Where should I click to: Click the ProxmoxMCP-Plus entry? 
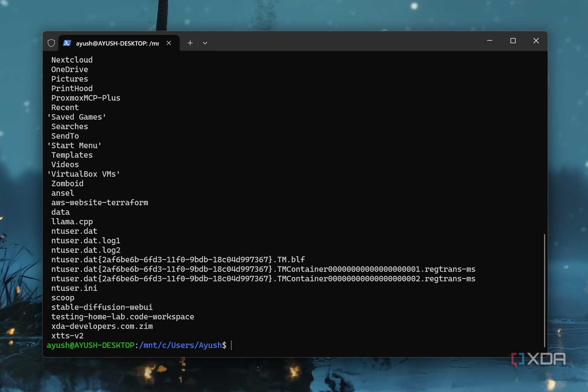(86, 98)
